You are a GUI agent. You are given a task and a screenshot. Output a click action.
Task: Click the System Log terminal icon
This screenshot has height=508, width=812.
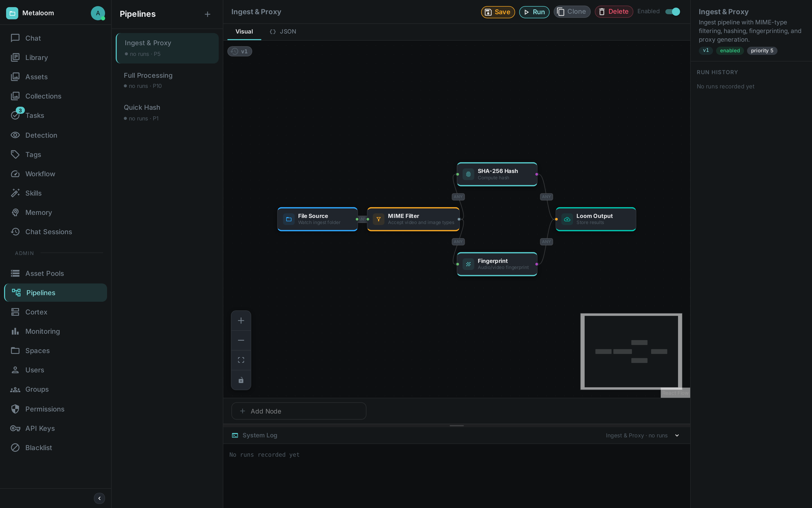235,435
